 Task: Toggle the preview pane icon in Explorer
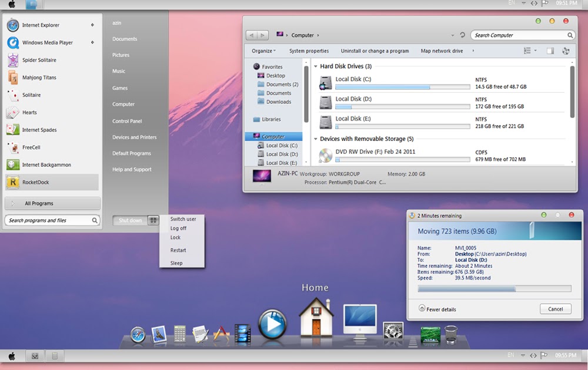[x=550, y=51]
